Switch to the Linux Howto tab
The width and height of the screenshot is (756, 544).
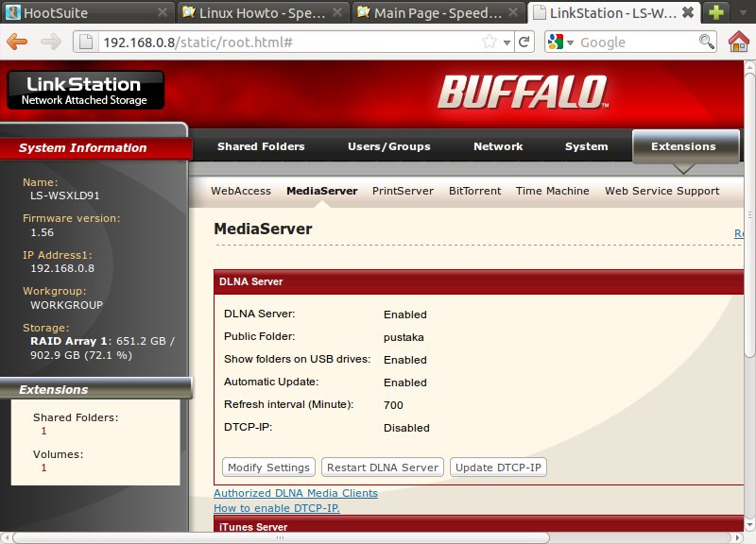pos(263,12)
